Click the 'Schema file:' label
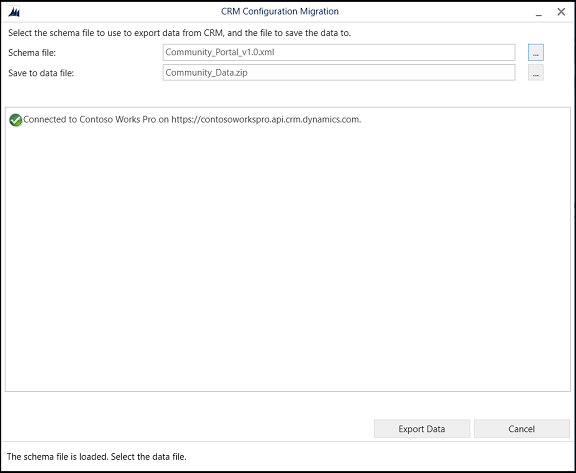Viewport: 576px width, 473px height. 32,53
